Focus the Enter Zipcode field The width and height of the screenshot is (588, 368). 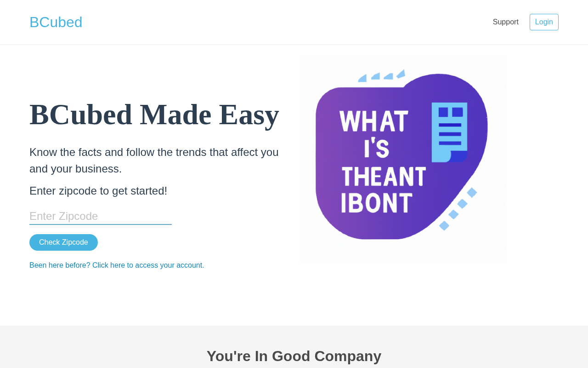click(101, 216)
